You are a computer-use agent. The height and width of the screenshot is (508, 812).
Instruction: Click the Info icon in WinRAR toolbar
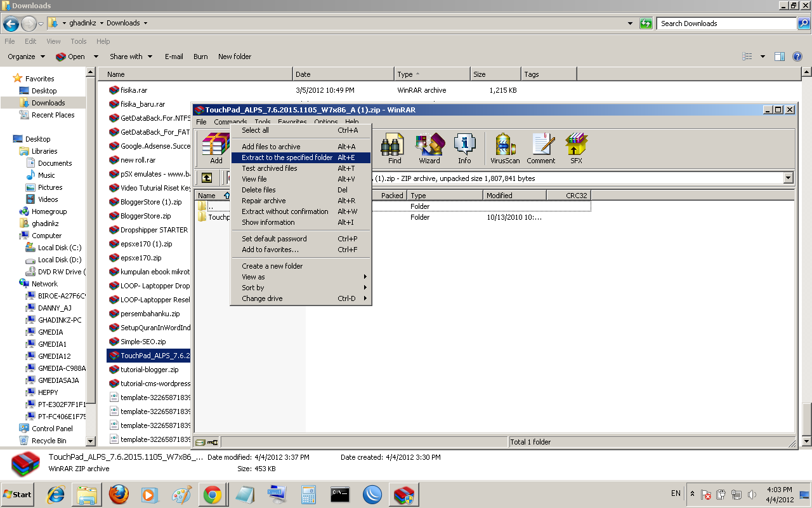point(464,149)
